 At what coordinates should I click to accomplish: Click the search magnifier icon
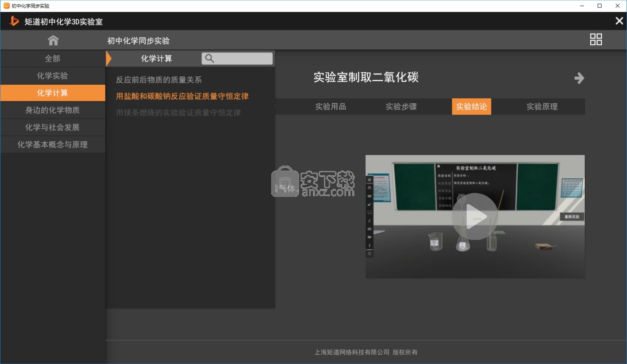(x=210, y=59)
